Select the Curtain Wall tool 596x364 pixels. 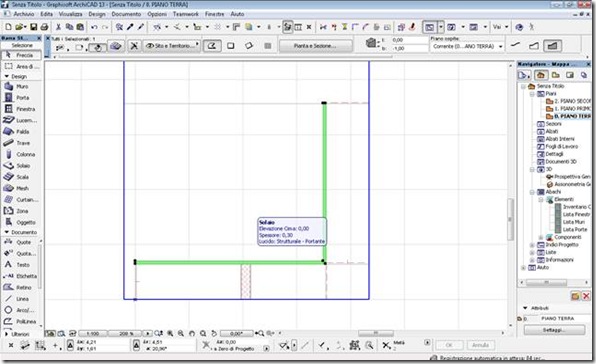[x=21, y=199]
